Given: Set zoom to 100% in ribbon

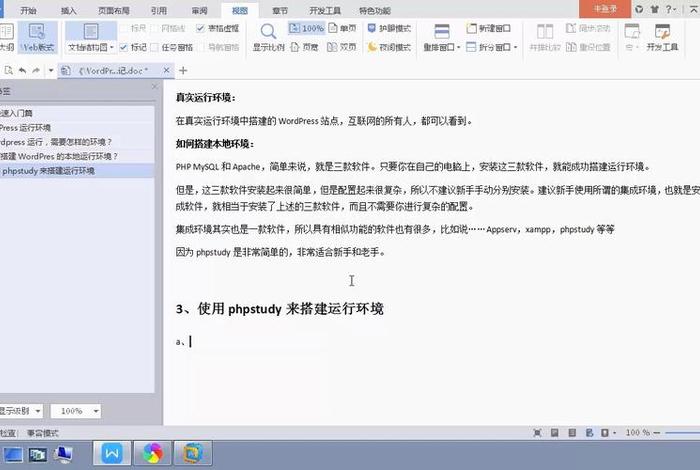Looking at the screenshot, I should click(306, 28).
